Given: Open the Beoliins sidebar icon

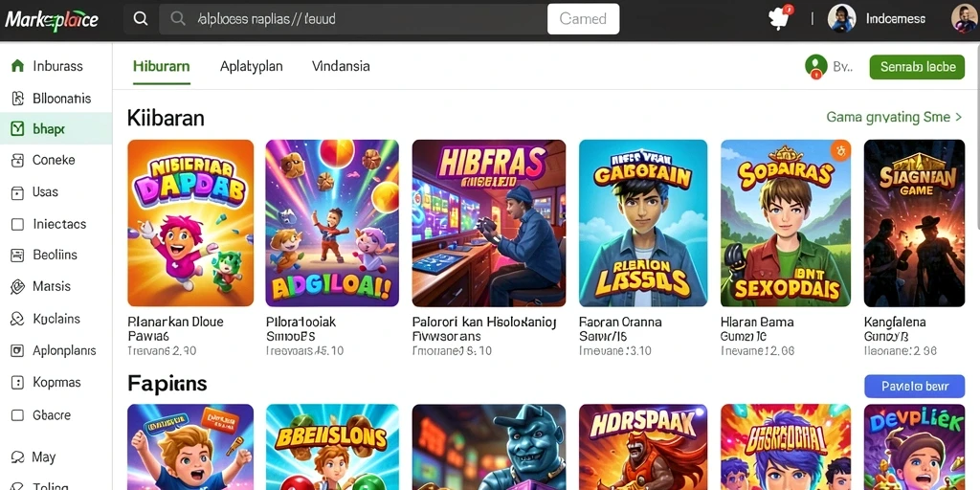Looking at the screenshot, I should (17, 255).
